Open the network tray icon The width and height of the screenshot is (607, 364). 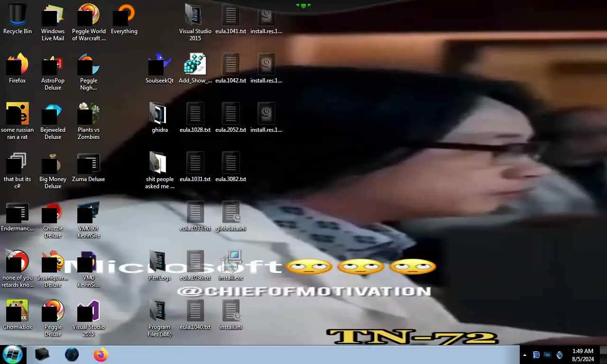coord(548,355)
